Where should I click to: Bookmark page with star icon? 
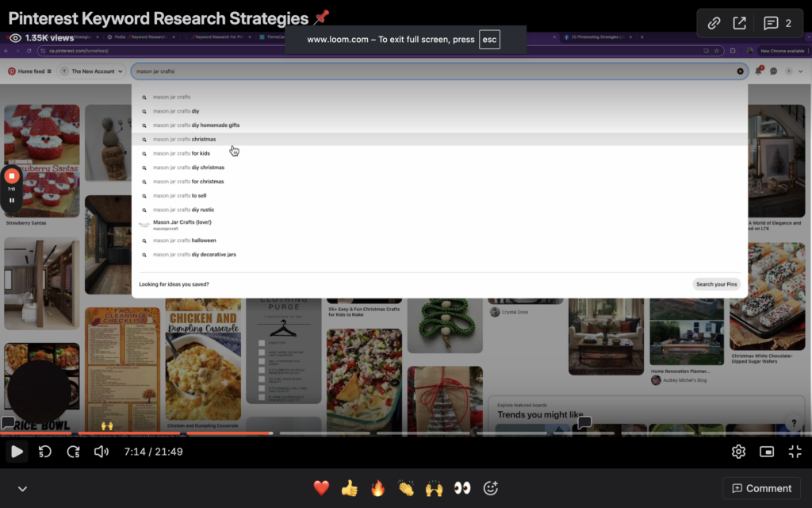[x=717, y=51]
